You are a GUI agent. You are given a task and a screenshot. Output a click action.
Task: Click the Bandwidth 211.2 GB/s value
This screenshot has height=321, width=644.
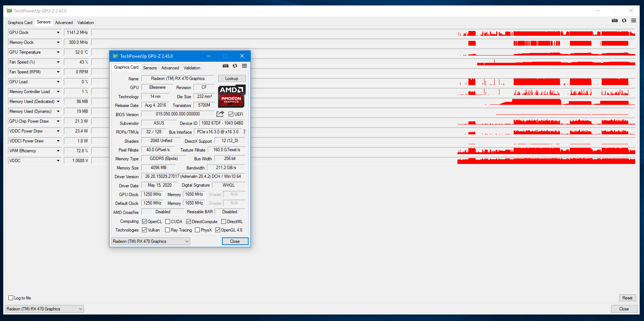[x=226, y=168]
